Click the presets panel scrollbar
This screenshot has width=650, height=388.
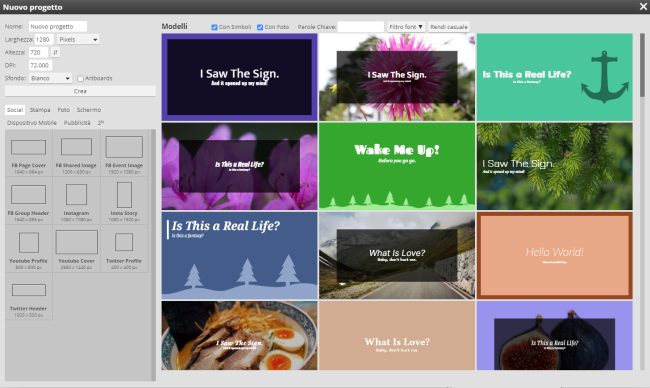(153, 255)
